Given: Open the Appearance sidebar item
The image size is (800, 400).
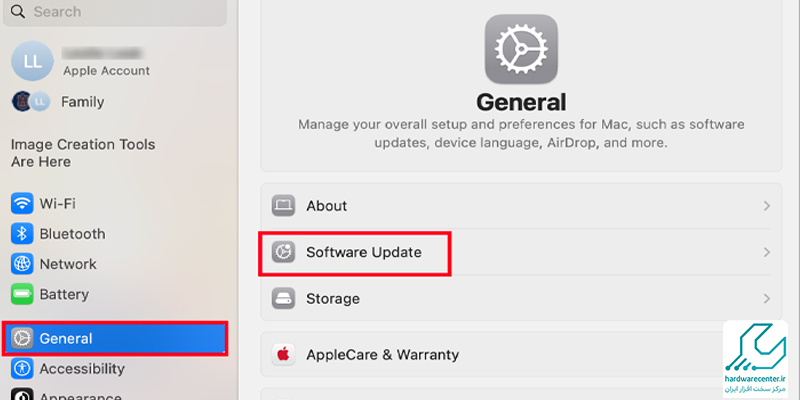Looking at the screenshot, I should 80,393.
